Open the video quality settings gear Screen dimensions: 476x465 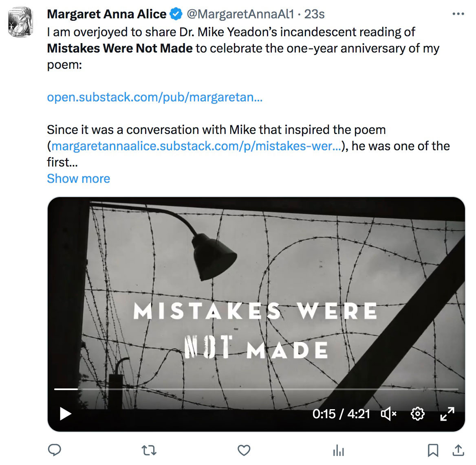(417, 414)
